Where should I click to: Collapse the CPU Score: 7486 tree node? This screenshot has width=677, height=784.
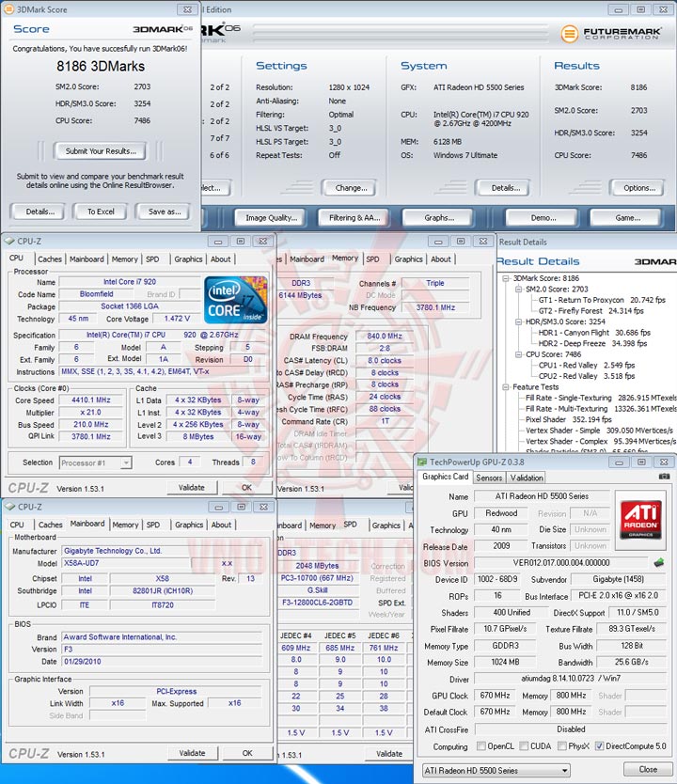click(518, 354)
